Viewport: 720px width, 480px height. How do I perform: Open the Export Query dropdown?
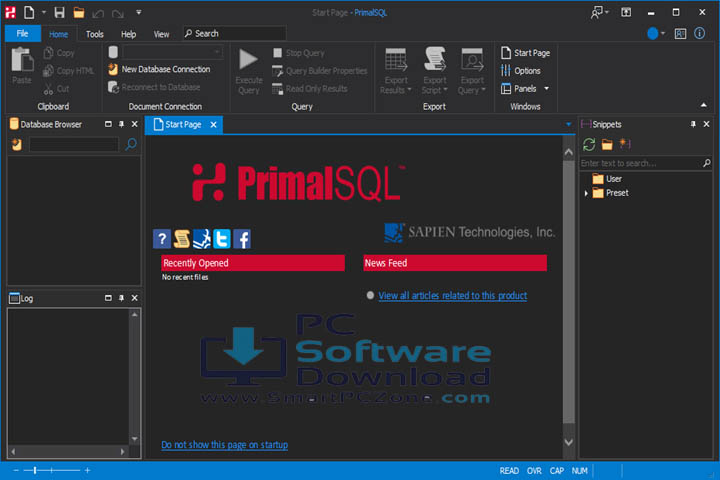coord(472,71)
